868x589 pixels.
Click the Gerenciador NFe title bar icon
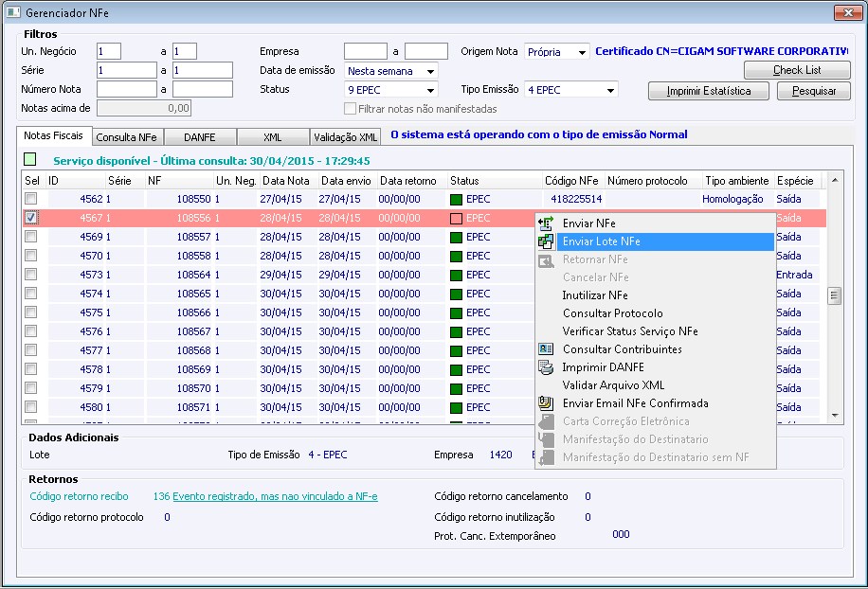click(x=13, y=12)
